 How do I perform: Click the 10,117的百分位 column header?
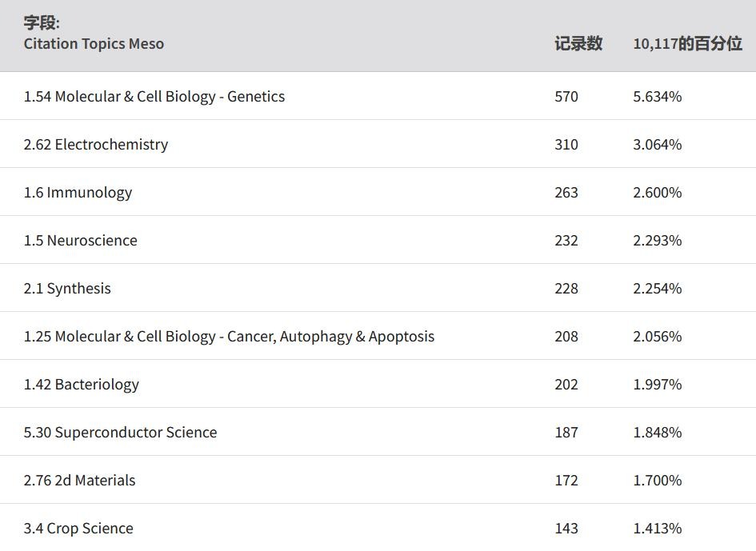(x=687, y=43)
